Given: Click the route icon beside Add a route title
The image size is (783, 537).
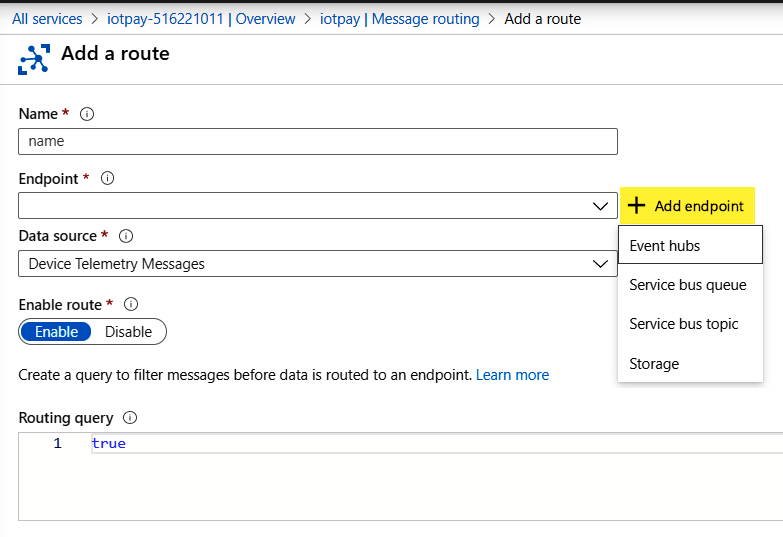Looking at the screenshot, I should point(34,59).
